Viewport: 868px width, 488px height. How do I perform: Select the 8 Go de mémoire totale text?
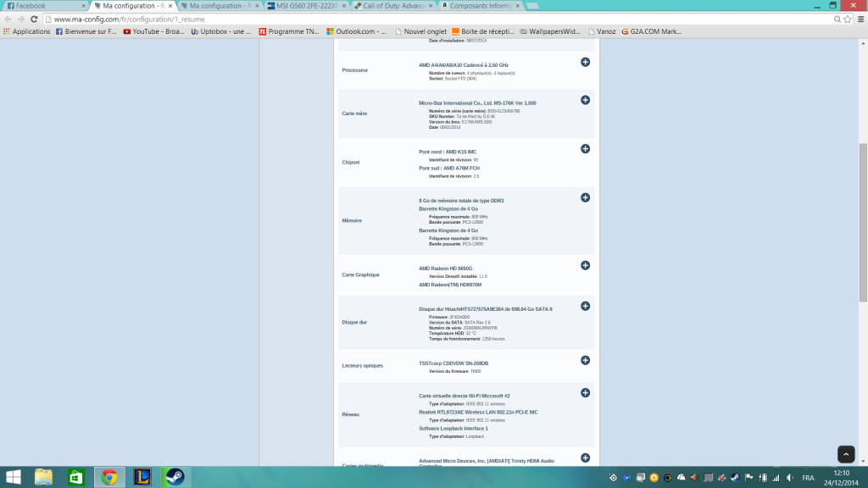(x=461, y=201)
